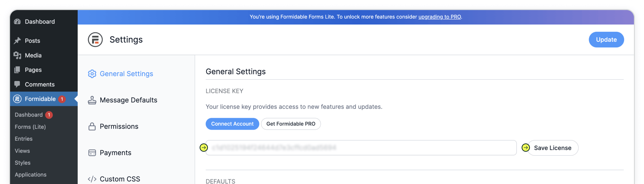Click the Permissions lock icon

pyautogui.click(x=92, y=127)
